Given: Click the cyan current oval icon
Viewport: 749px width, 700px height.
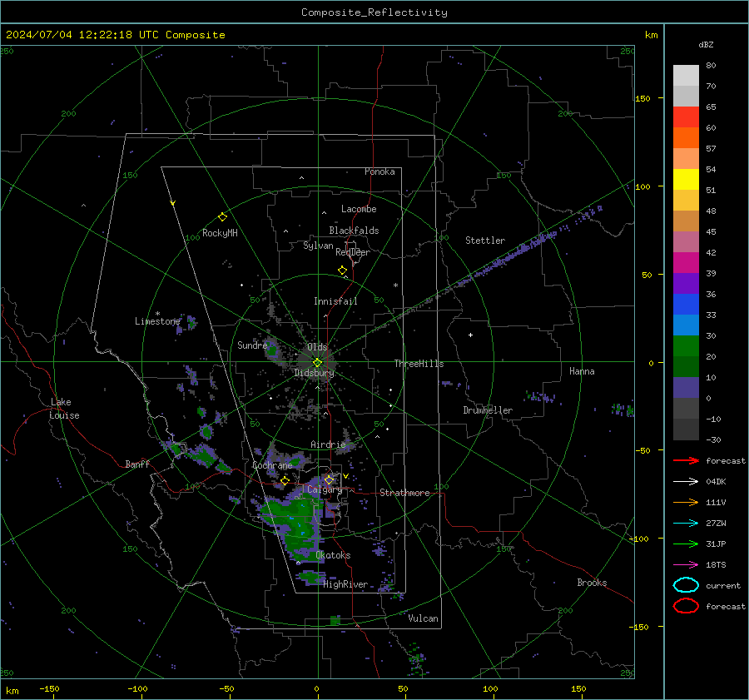Looking at the screenshot, I should point(686,585).
